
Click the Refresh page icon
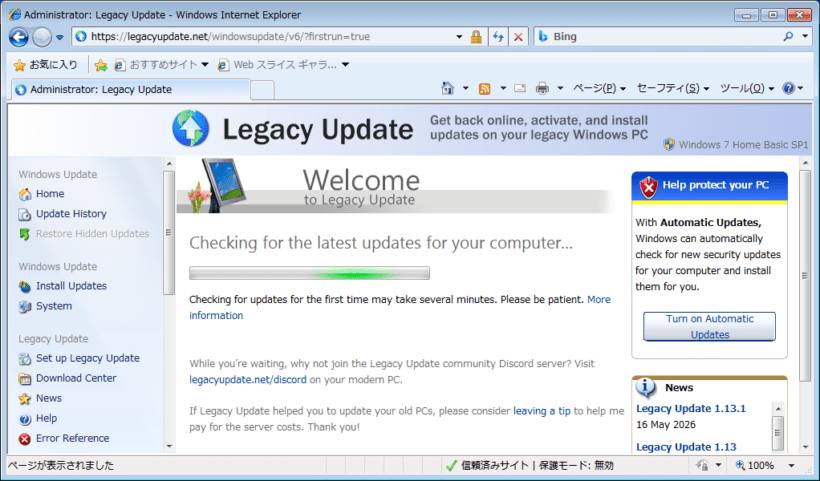click(x=498, y=37)
